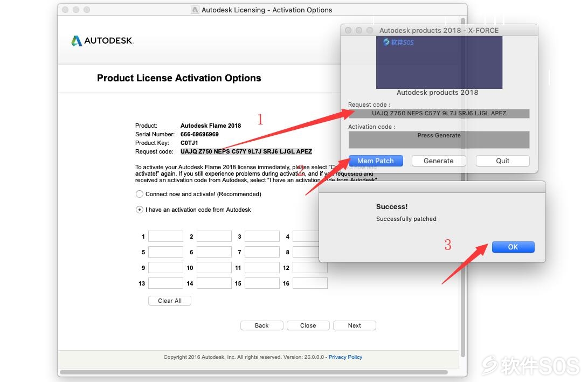Click the Autodesk Licensing title bar icon
The width and height of the screenshot is (588, 382).
click(x=195, y=10)
